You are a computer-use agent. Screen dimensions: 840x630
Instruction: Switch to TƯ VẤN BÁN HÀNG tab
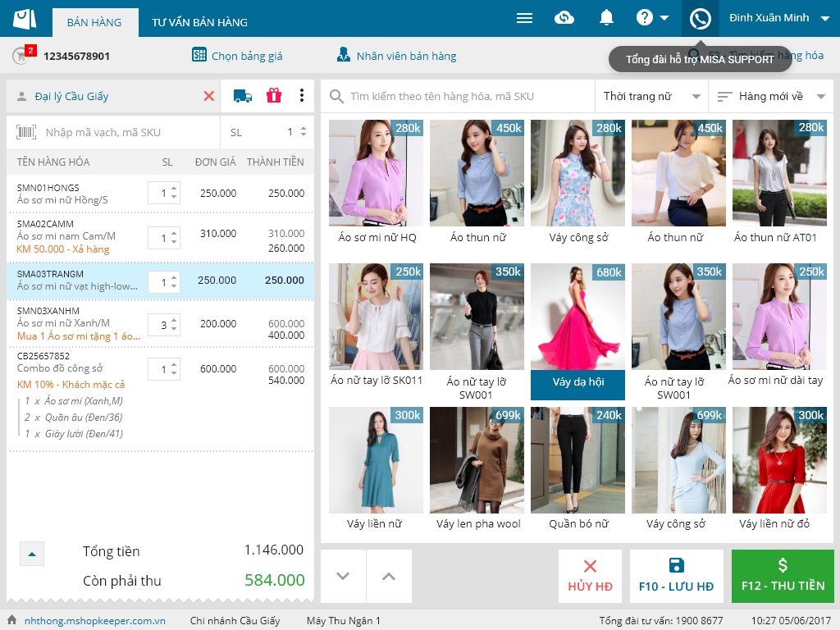pos(199,22)
